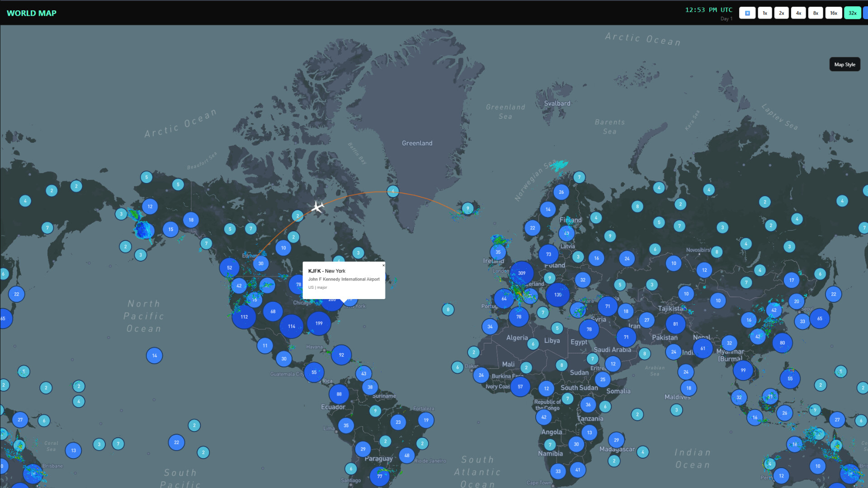
Task: Open the 130 cluster in central Europe
Action: pos(557,295)
